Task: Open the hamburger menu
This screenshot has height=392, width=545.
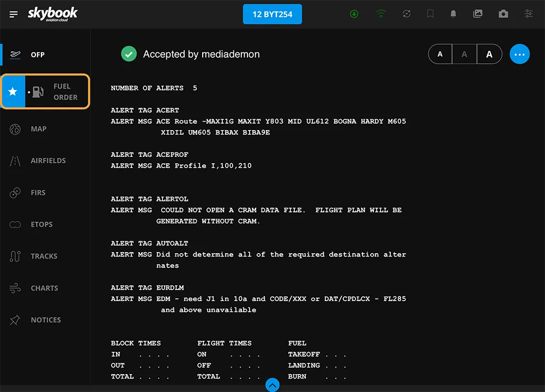Action: pos(14,14)
